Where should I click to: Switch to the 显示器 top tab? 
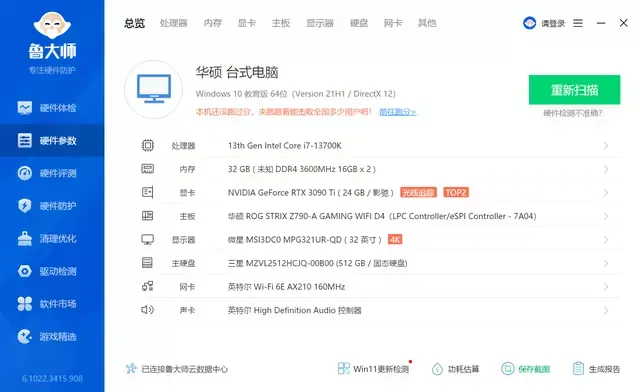(x=320, y=23)
